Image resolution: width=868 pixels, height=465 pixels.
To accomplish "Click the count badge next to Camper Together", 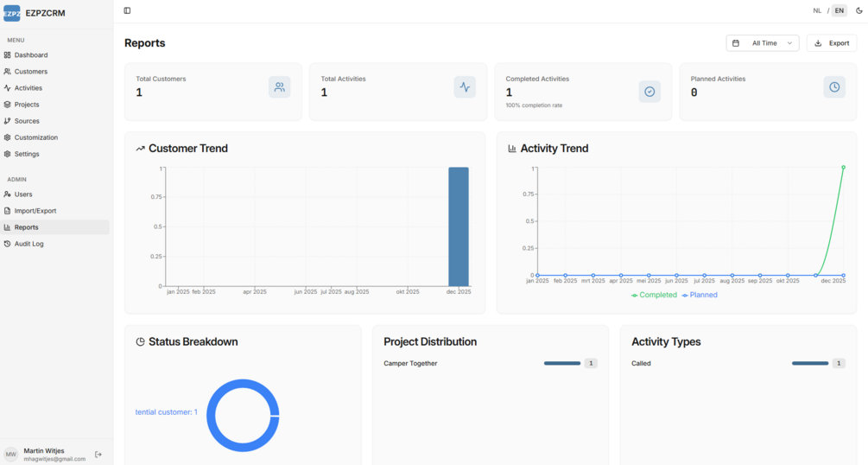I will click(x=591, y=364).
